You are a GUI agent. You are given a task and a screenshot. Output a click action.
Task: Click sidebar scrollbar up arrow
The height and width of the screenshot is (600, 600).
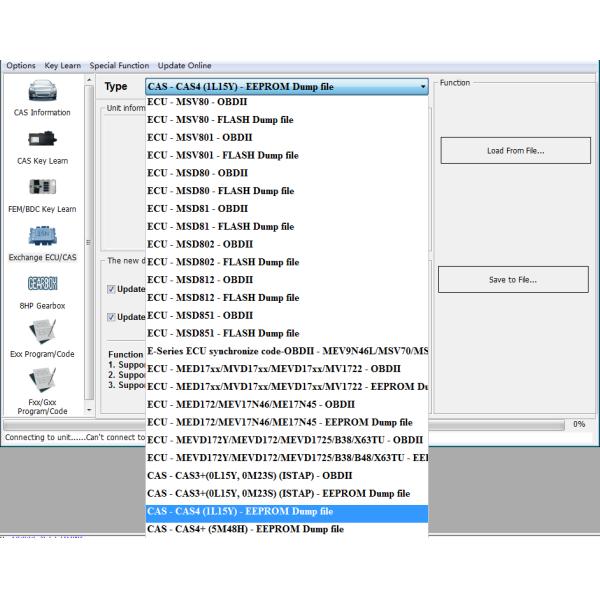click(x=89, y=80)
